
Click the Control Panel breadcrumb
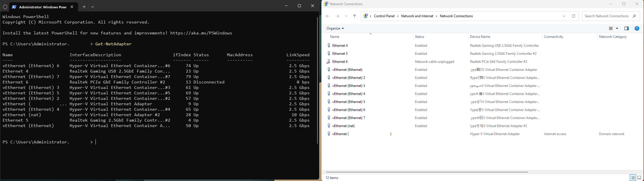(384, 16)
